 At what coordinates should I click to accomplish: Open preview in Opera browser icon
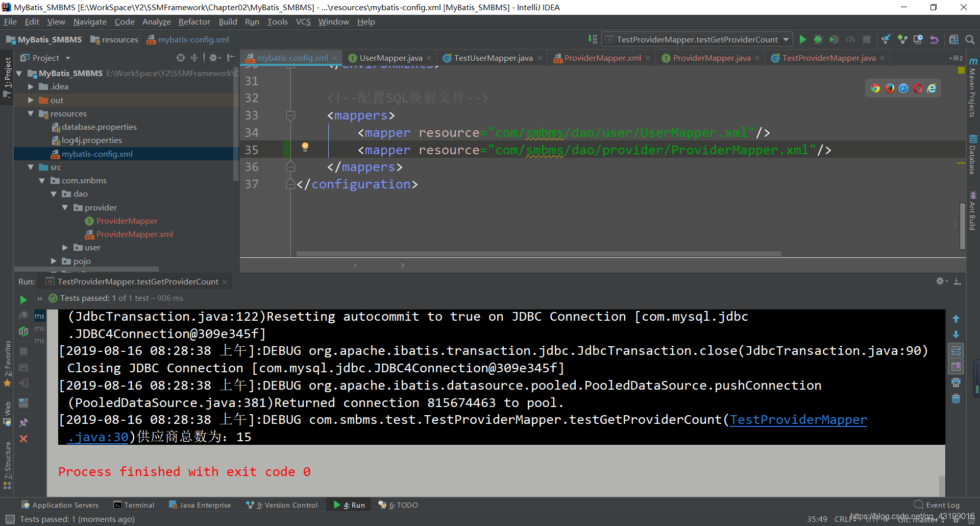click(x=918, y=88)
